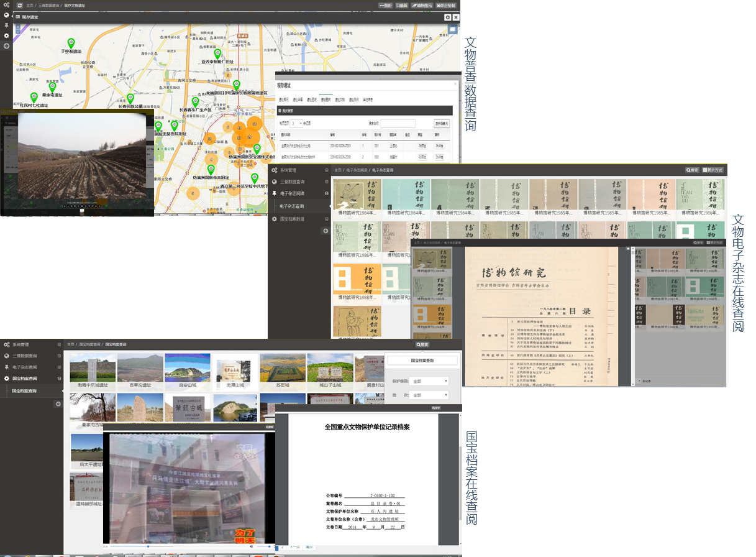Click the gear icon beside 国宝档案数据
Viewport: 756px width, 557px height.
pyautogui.click(x=274, y=219)
